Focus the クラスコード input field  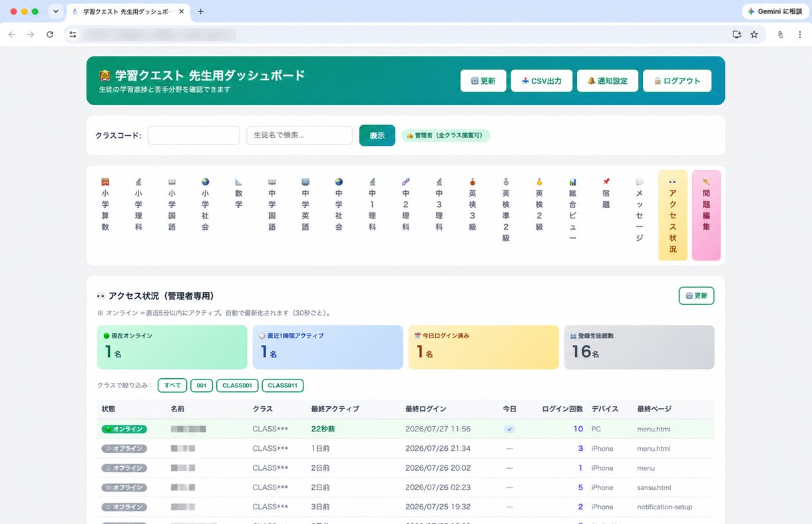coord(194,135)
